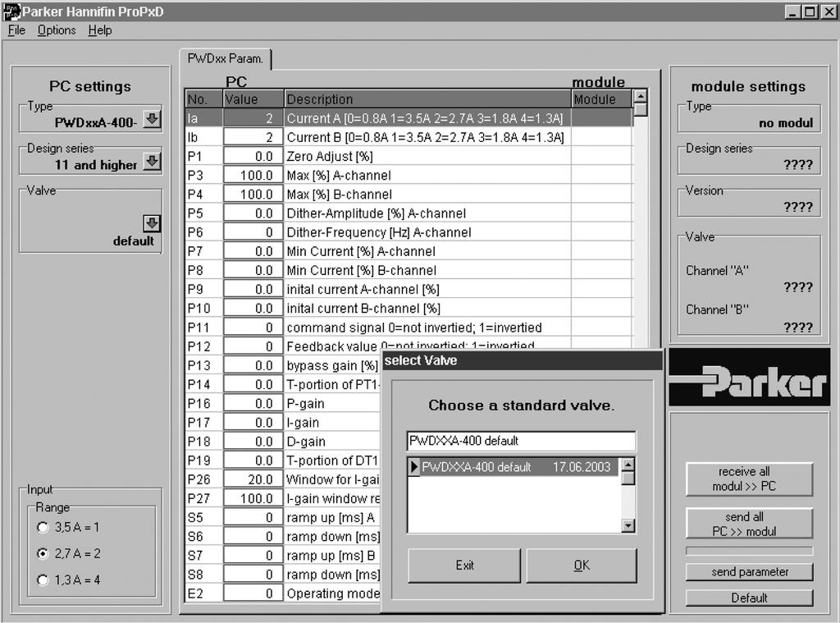
Task: Select the Current A description text
Action: point(425,118)
